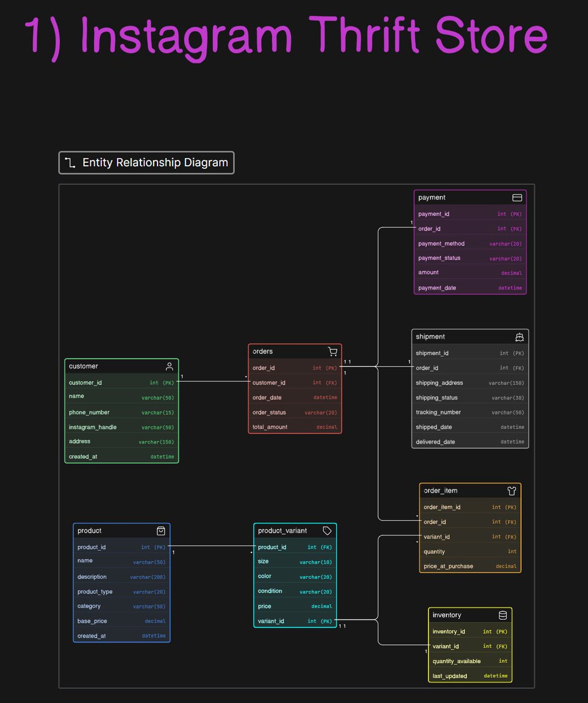
Task: Select the inventory table header
Action: [470, 615]
